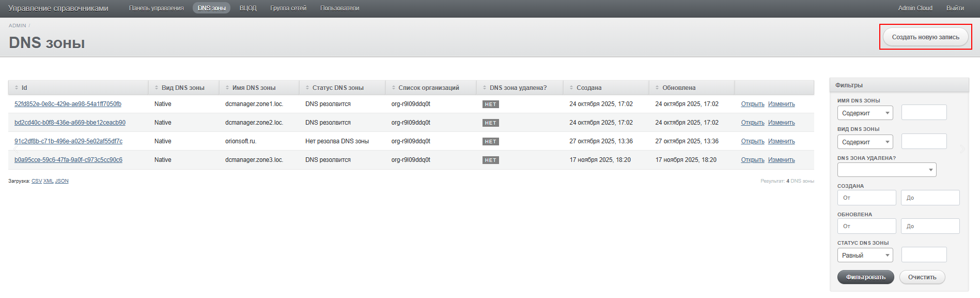Click НЕТ badge in orionsoft.ru. row

[x=490, y=142]
